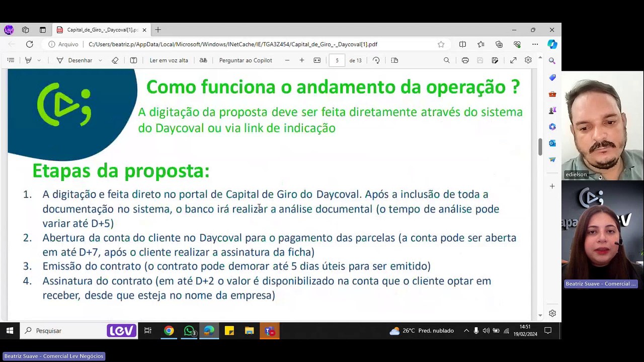Open the sidebar Shopping tag icon
Viewport: 644px width, 362px height.
click(552, 77)
